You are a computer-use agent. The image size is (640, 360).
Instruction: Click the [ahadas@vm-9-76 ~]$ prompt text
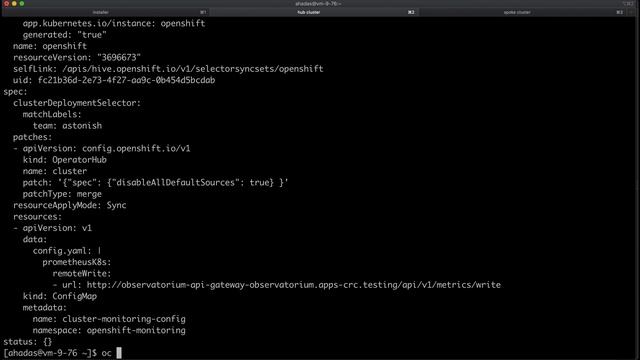tap(50, 353)
